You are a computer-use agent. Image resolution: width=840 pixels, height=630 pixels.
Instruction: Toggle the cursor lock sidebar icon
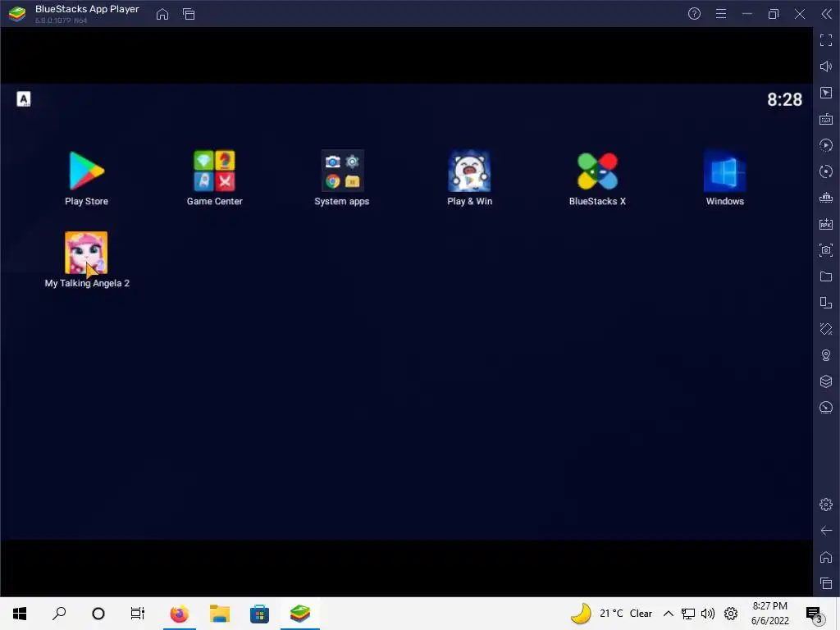[826, 93]
